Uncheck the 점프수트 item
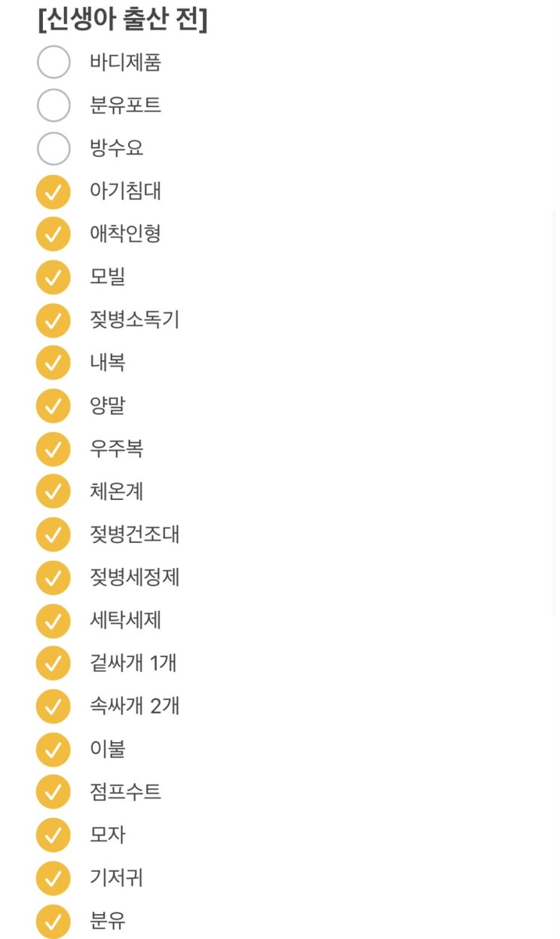The image size is (560, 939). click(54, 793)
